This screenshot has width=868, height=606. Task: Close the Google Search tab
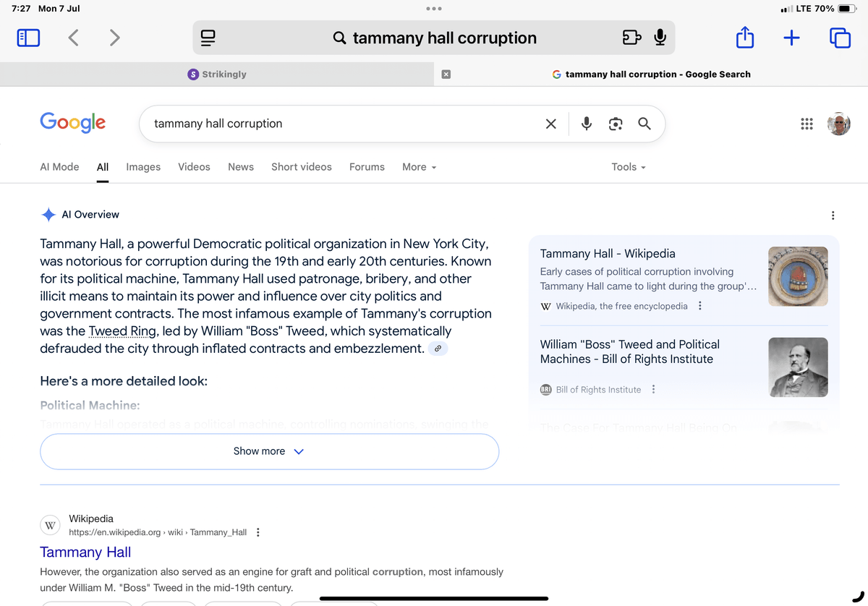point(446,74)
